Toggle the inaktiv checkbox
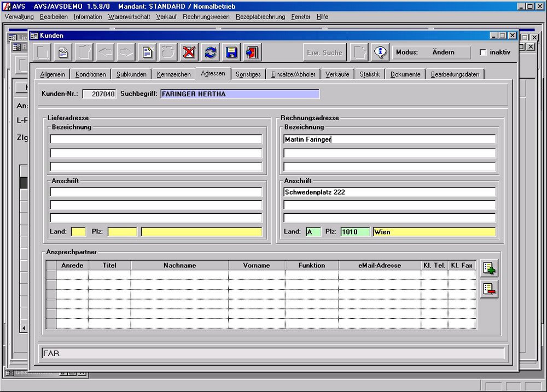Image resolution: width=547 pixels, height=392 pixels. 483,52
